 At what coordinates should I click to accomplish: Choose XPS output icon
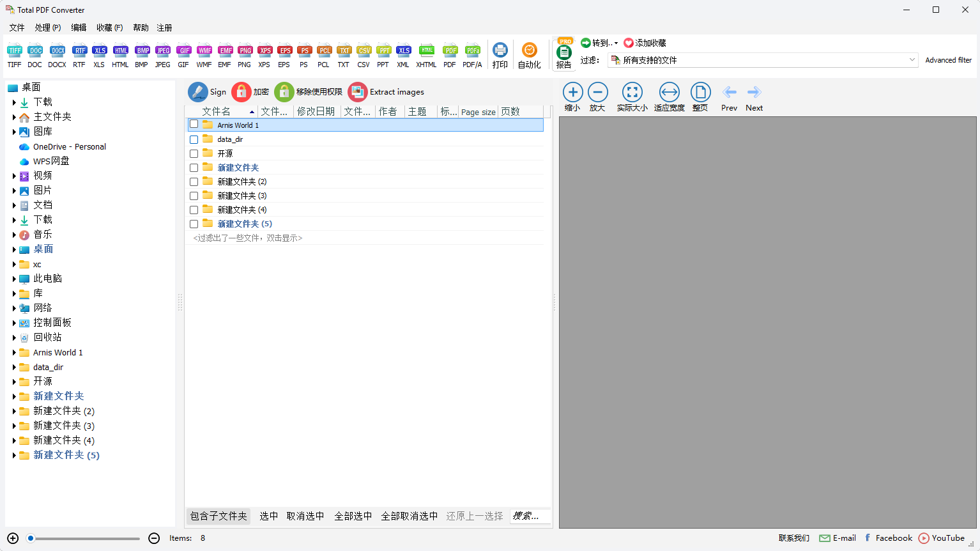tap(264, 56)
